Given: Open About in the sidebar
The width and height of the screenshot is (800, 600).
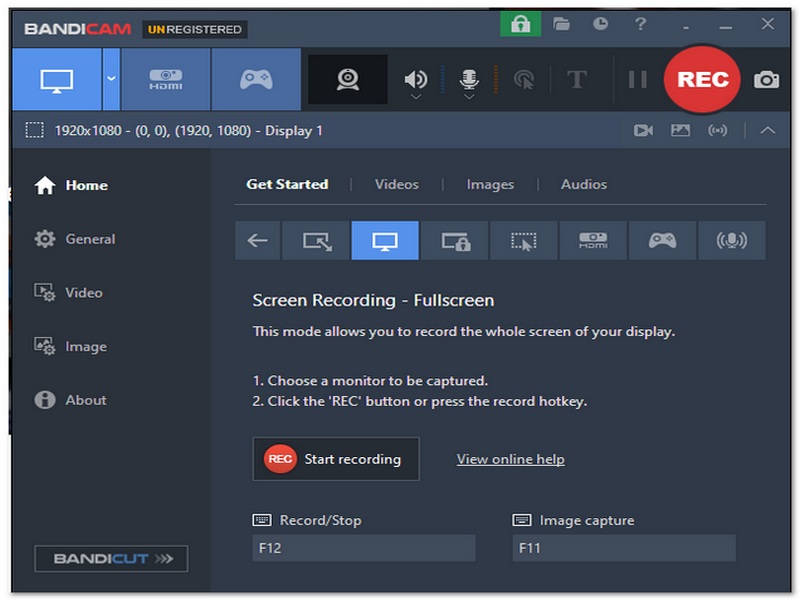Looking at the screenshot, I should tap(71, 400).
